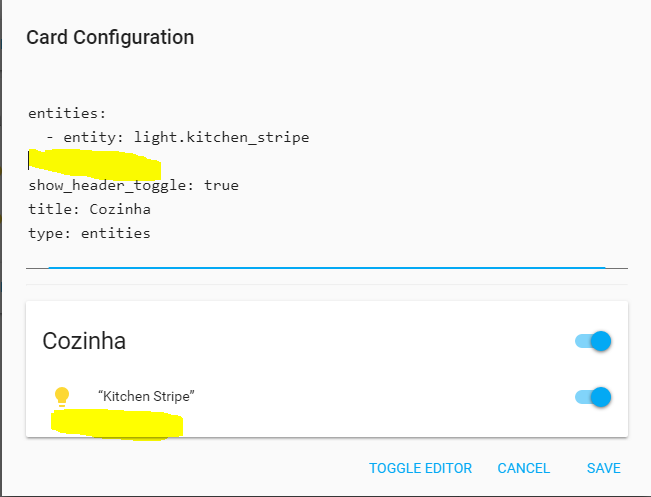Click the yellow lightbulb icon for Kitchen Stripe
651x497 pixels.
click(62, 397)
